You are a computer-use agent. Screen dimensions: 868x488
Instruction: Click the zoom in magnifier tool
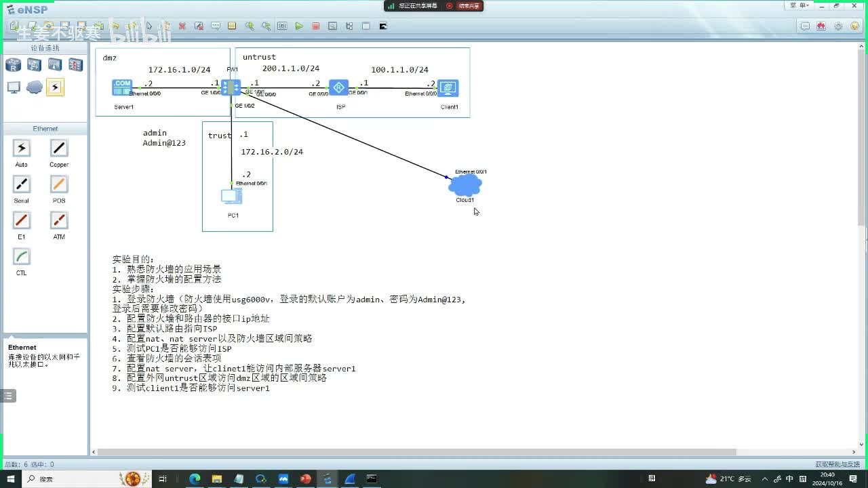coord(250,26)
